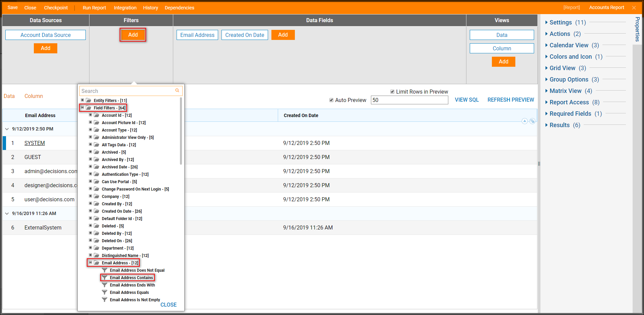The width and height of the screenshot is (644, 315).
Task: Click the Archived Date folder icon
Action: tap(96, 167)
